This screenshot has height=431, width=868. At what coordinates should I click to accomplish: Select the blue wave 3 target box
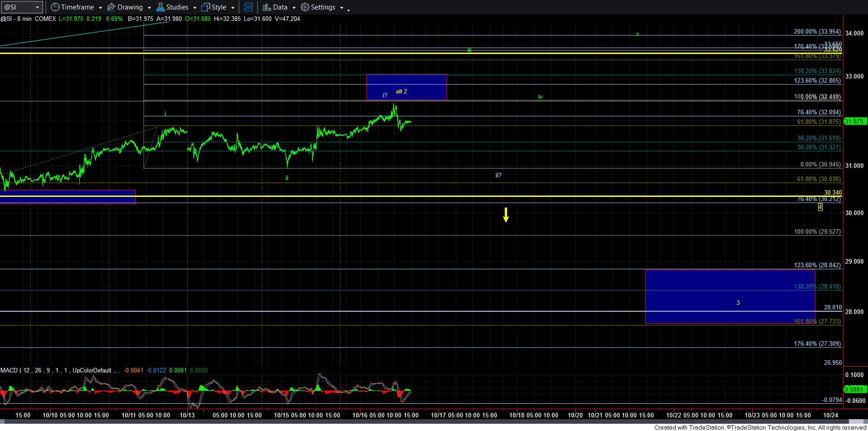pyautogui.click(x=730, y=296)
